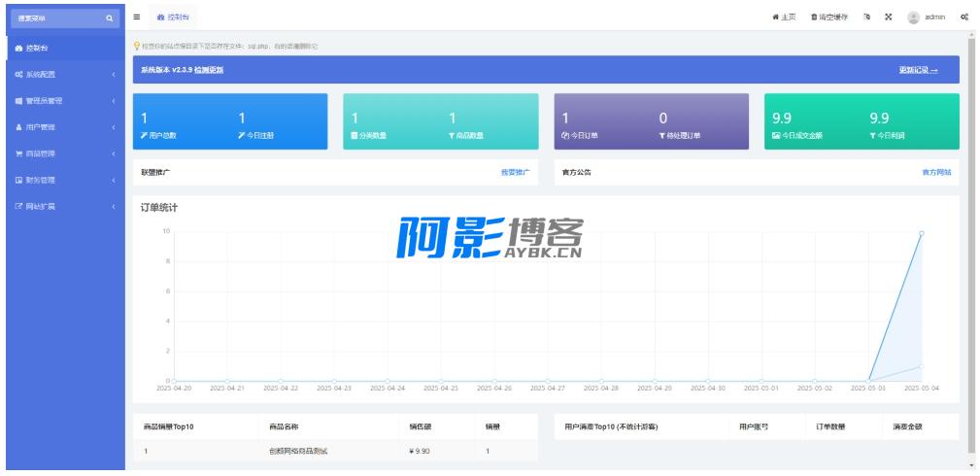Click the 2025-04-20 axis date label

tap(174, 389)
